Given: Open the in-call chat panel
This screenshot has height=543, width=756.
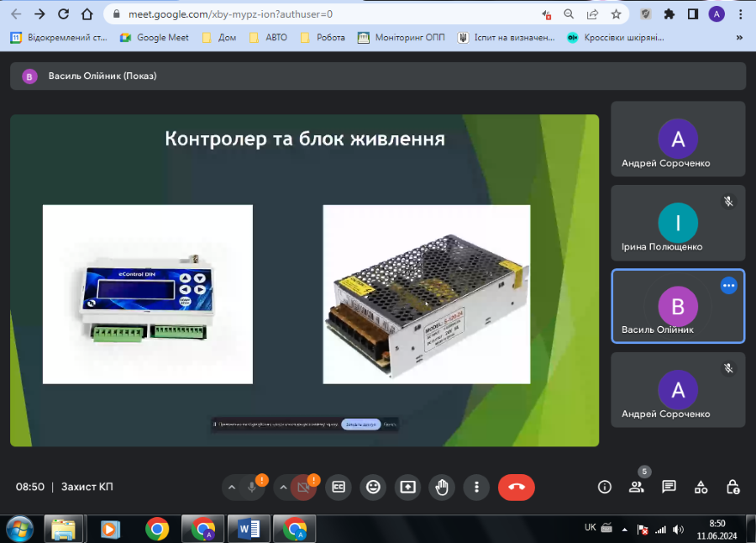Looking at the screenshot, I should point(669,487).
